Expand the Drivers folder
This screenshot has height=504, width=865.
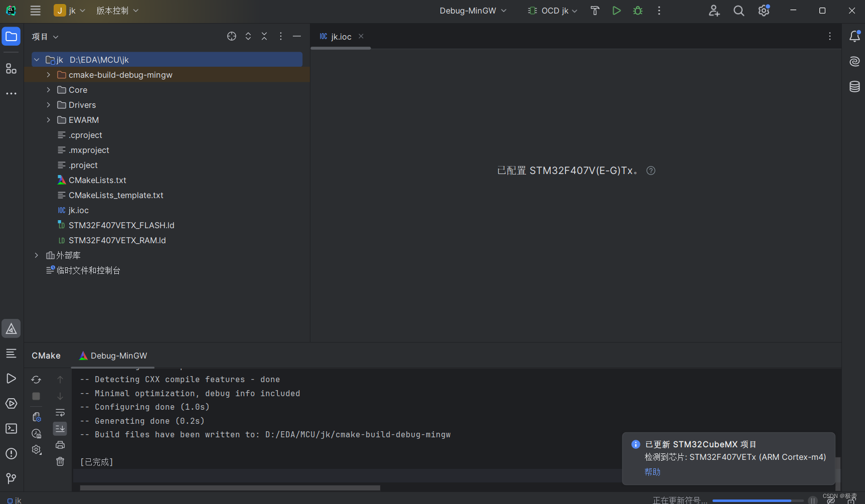(x=48, y=105)
